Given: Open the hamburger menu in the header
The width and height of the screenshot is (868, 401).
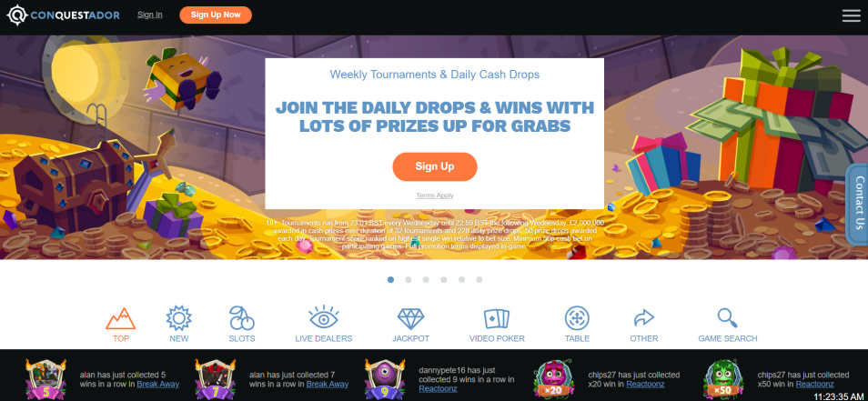Looking at the screenshot, I should click(x=852, y=15).
